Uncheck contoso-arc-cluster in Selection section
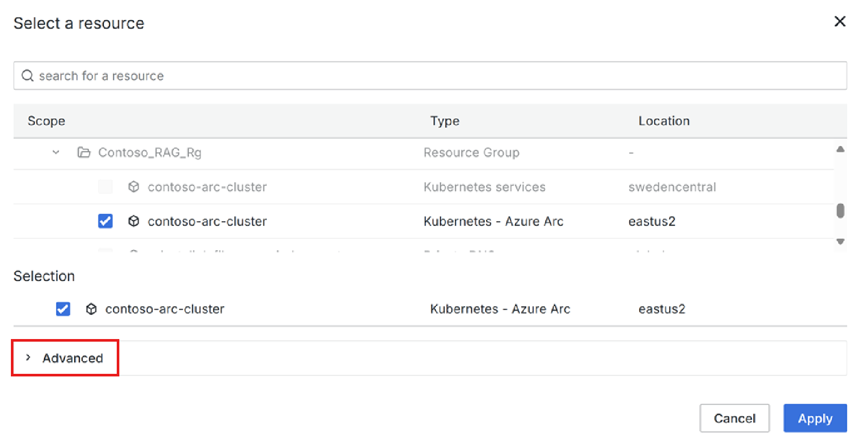The height and width of the screenshot is (446, 868). click(63, 309)
